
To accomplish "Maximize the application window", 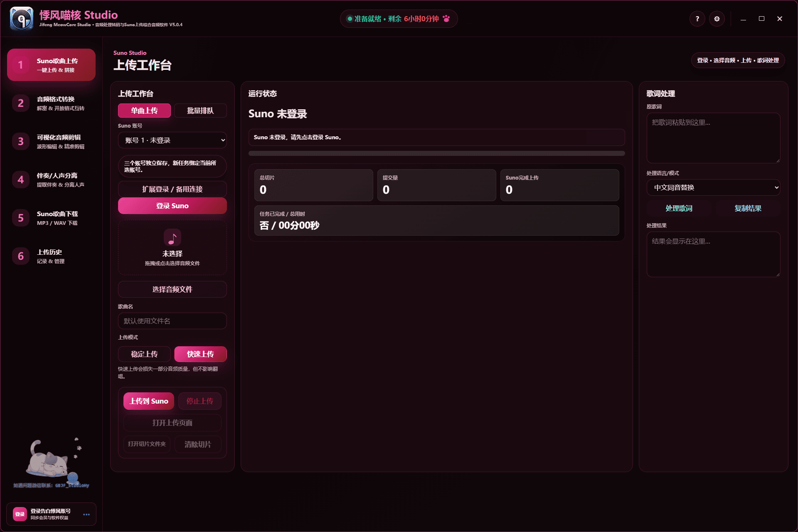I will coord(761,19).
